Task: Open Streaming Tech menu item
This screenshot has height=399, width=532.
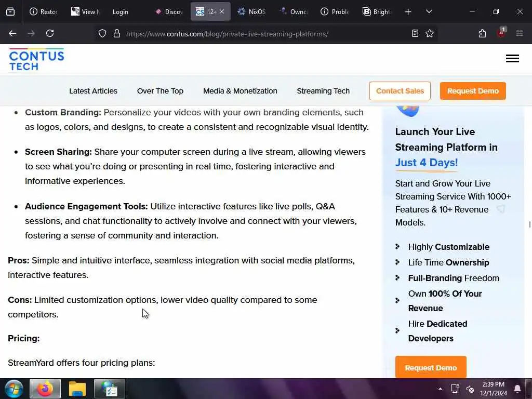Action: [x=323, y=91]
